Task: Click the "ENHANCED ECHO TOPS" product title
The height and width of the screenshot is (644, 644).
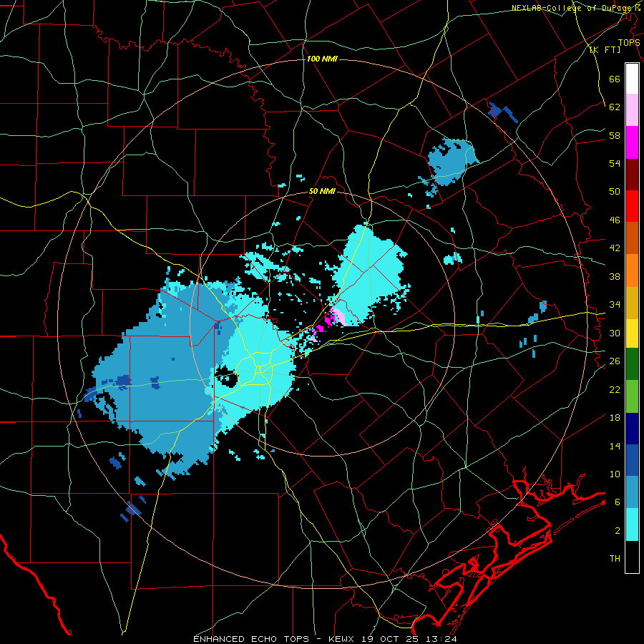Action: (252, 639)
